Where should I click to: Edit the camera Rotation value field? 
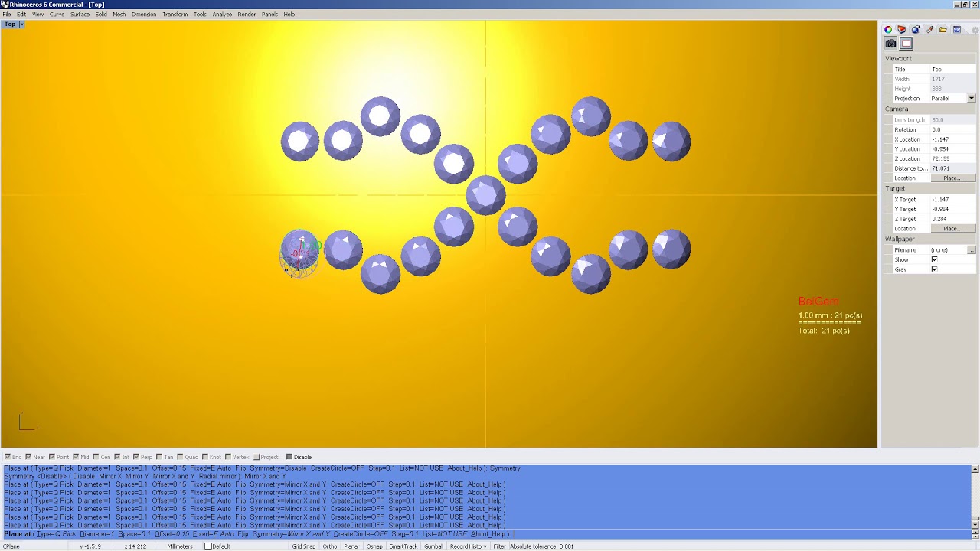953,130
